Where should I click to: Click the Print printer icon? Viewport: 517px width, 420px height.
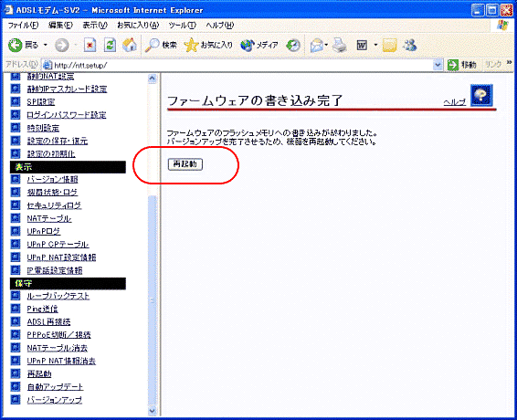pos(340,45)
